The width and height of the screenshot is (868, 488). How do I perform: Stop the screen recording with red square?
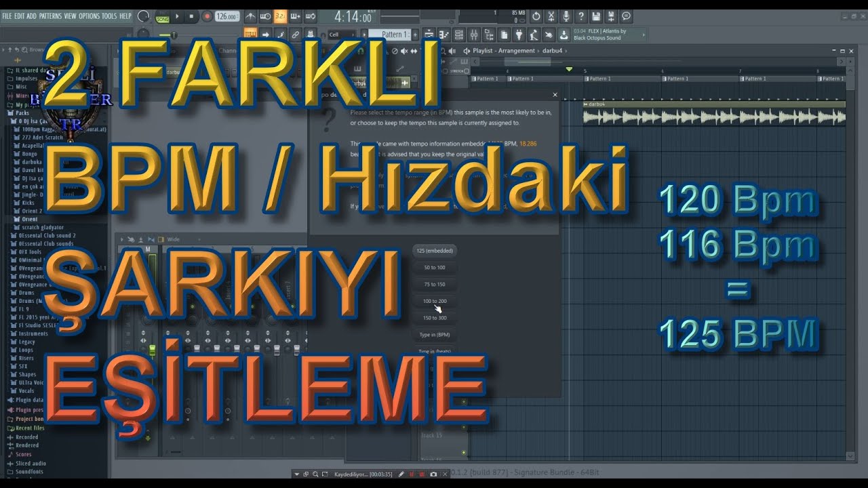(x=422, y=474)
